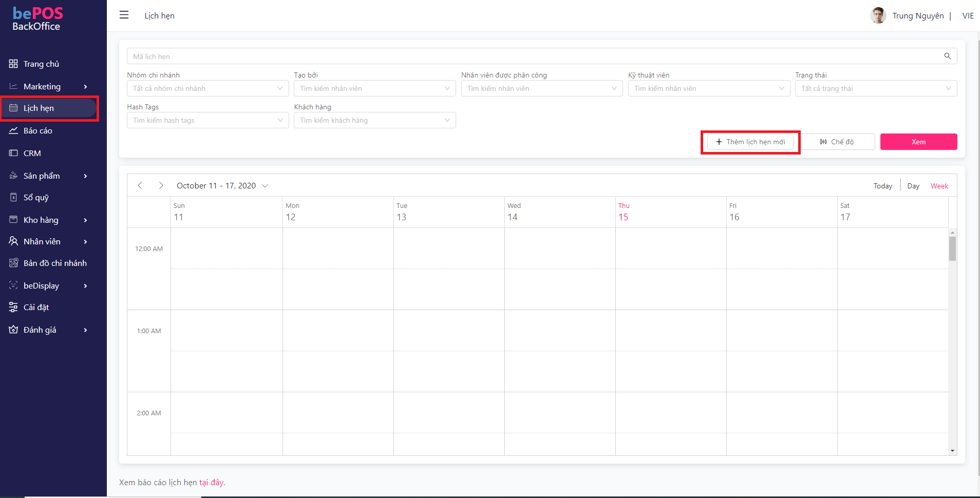Screen dimensions: 980x498
Task: Open Cài đặt settings in sidebar
Action: coord(36,308)
